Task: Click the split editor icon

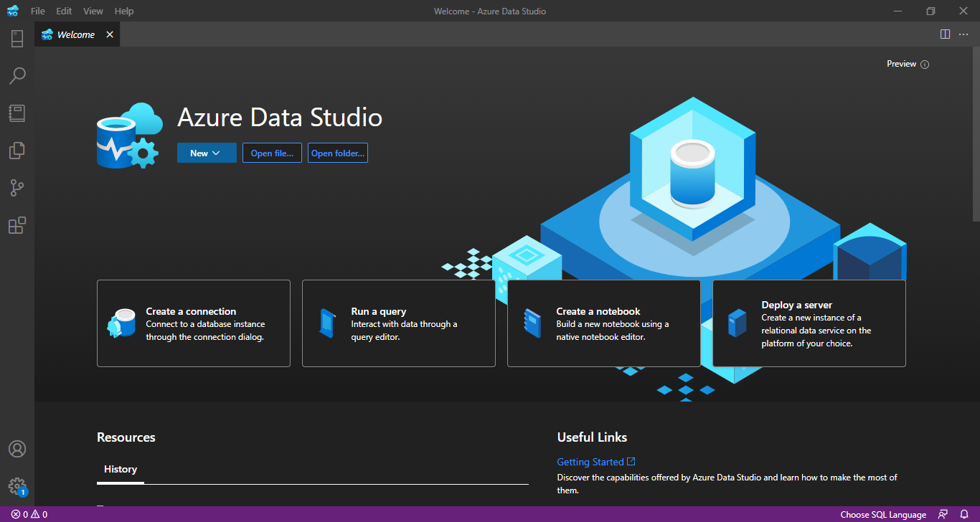Action: pyautogui.click(x=945, y=34)
